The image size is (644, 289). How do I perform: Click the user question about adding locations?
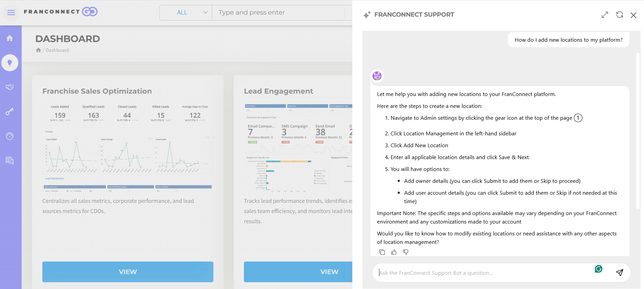click(568, 40)
